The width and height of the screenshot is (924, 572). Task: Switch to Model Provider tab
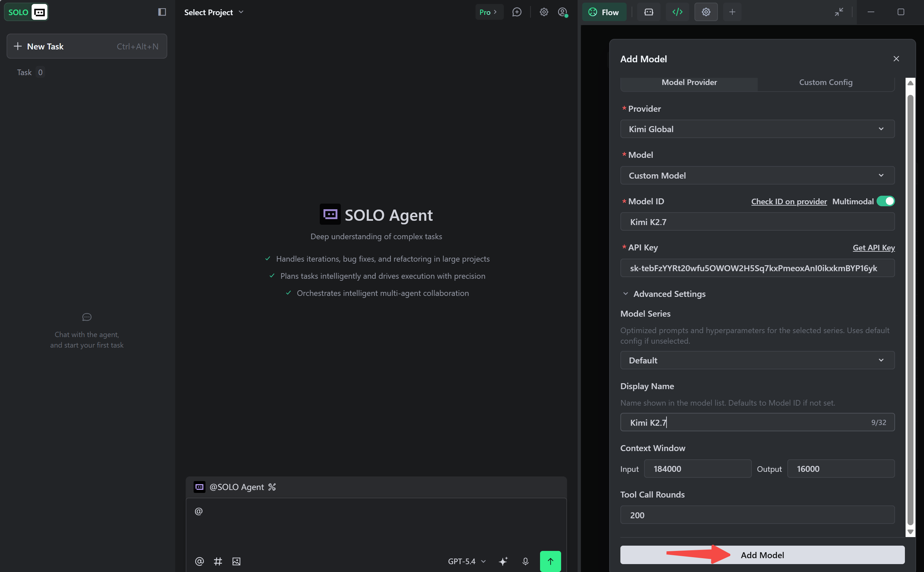689,82
